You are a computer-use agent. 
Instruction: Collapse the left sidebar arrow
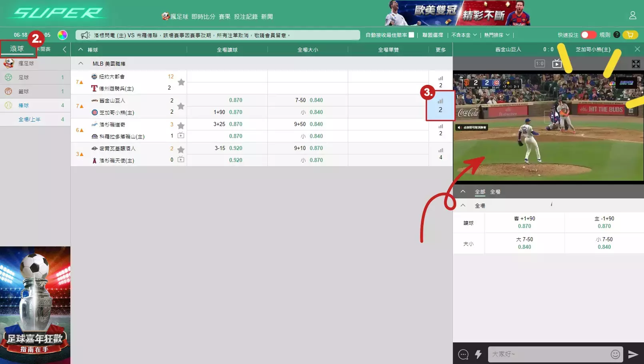click(x=64, y=49)
